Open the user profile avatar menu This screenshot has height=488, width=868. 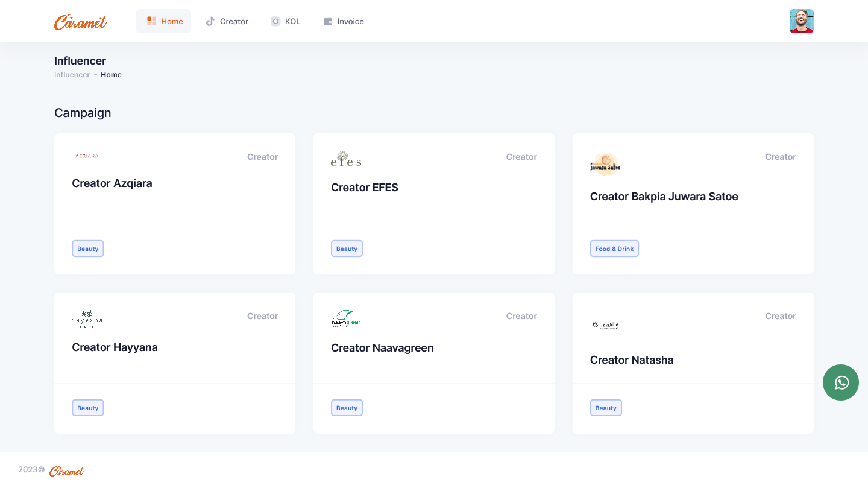[801, 21]
